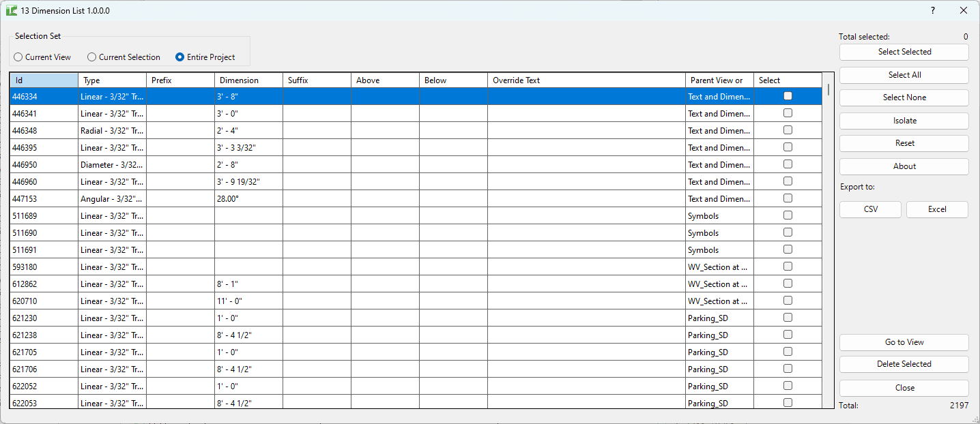Image resolution: width=980 pixels, height=424 pixels.
Task: Check the Select box for row 446334
Action: (788, 96)
